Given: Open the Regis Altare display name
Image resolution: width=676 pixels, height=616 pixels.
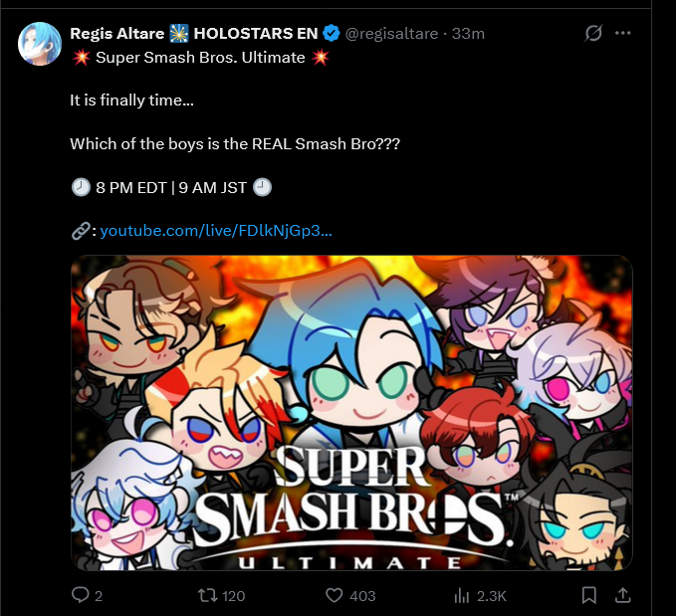Looking at the screenshot, I should pos(116,33).
